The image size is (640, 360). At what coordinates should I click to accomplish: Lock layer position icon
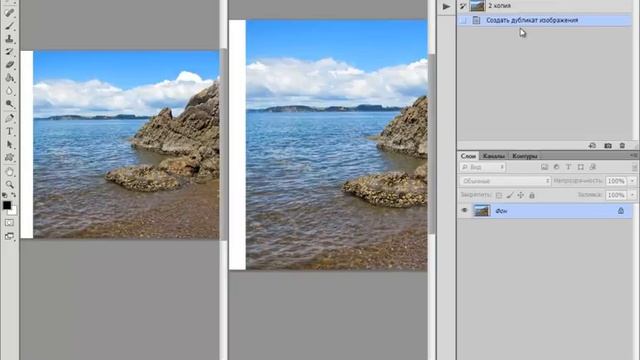521,196
